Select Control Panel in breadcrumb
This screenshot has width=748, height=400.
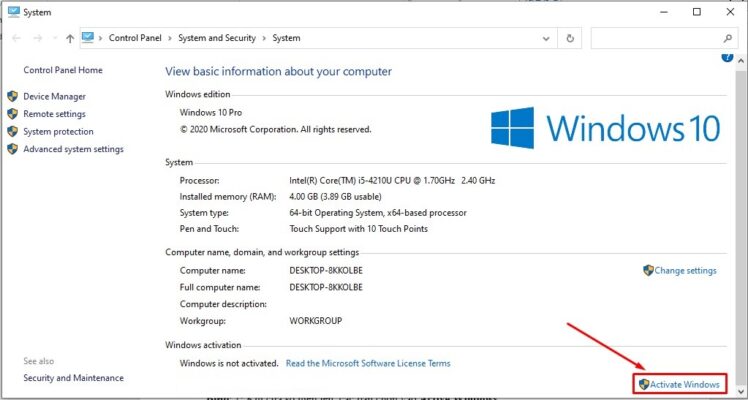[x=135, y=38]
